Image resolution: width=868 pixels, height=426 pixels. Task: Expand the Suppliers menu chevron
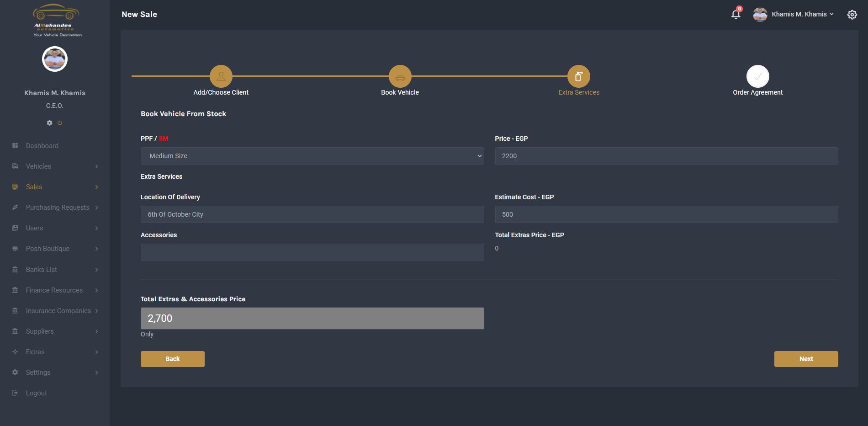click(x=96, y=331)
